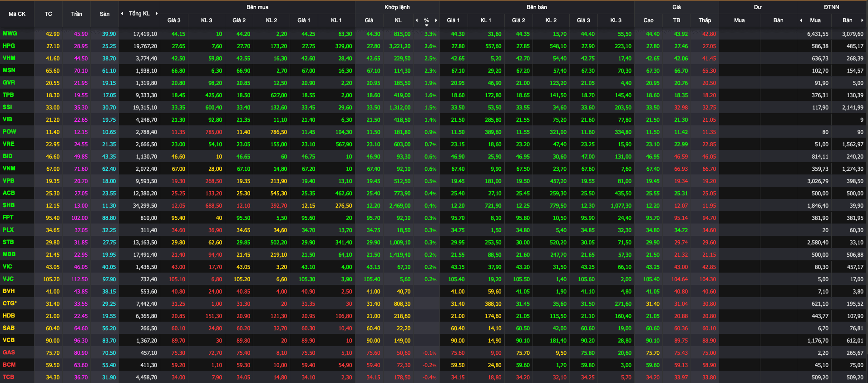
Task: Open VNM stock symbol
Action: point(9,169)
